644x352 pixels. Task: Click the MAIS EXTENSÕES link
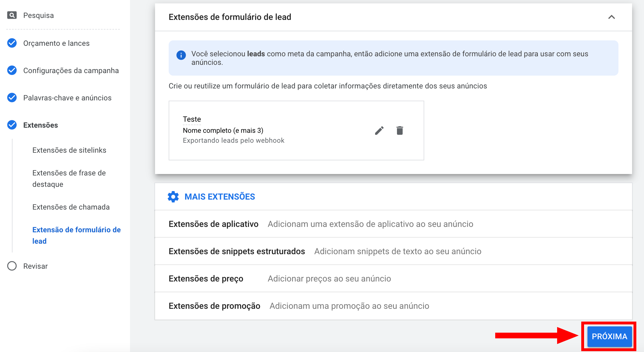coord(219,197)
